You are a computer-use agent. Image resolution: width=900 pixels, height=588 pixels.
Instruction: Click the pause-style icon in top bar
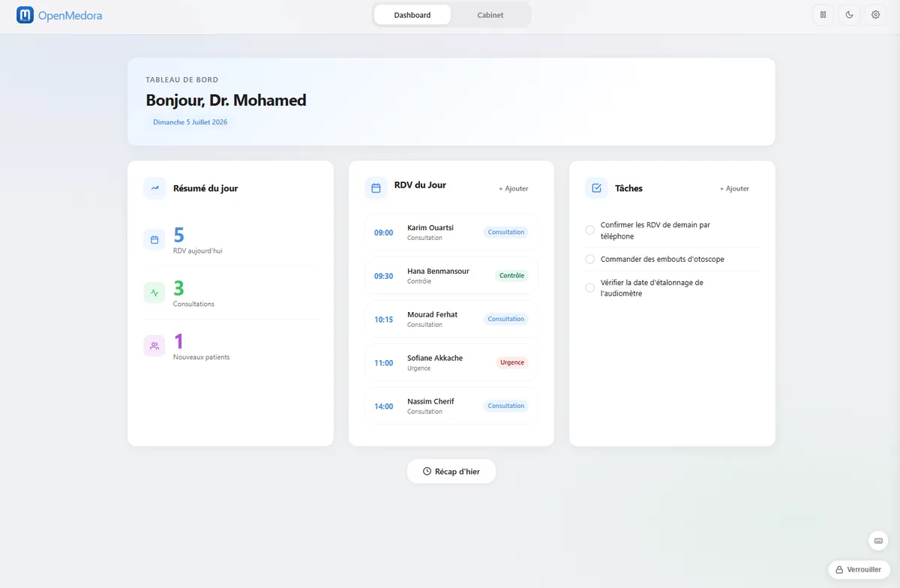click(823, 15)
